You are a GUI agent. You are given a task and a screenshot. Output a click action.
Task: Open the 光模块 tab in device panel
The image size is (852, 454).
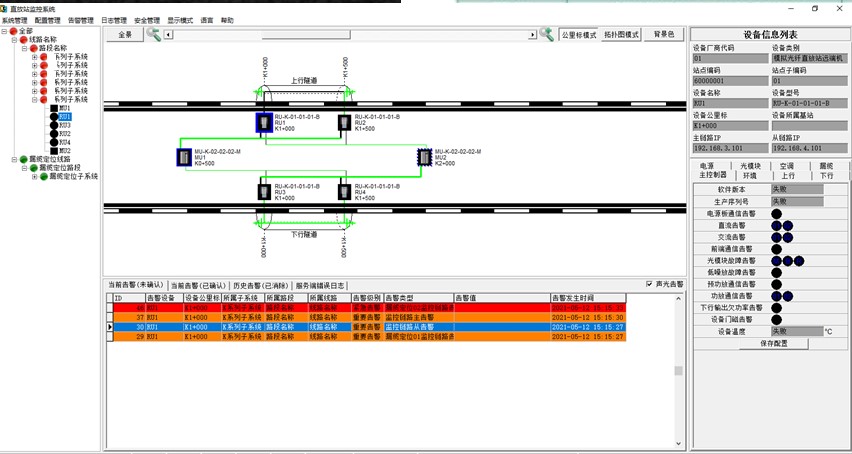tap(750, 165)
